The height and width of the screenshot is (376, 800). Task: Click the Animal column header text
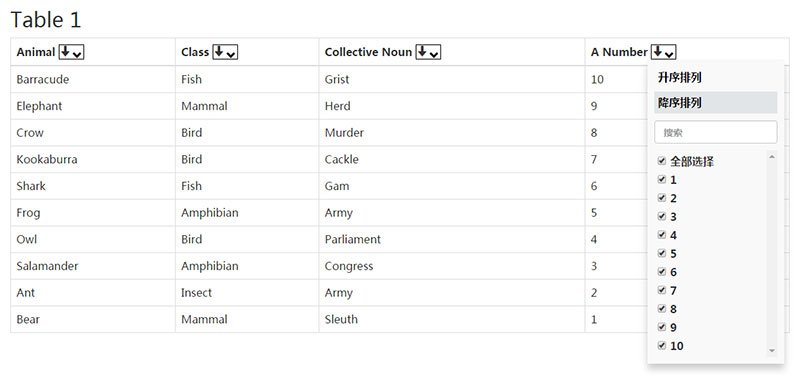coord(36,52)
